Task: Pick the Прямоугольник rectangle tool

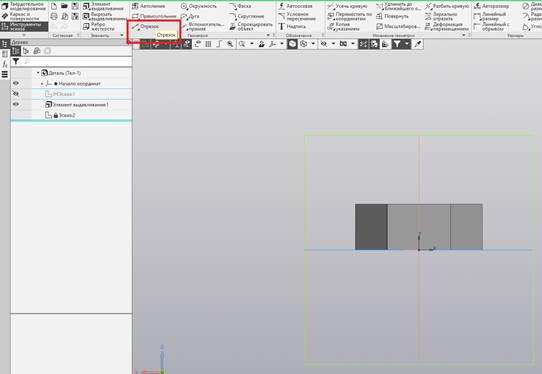Action: click(155, 16)
